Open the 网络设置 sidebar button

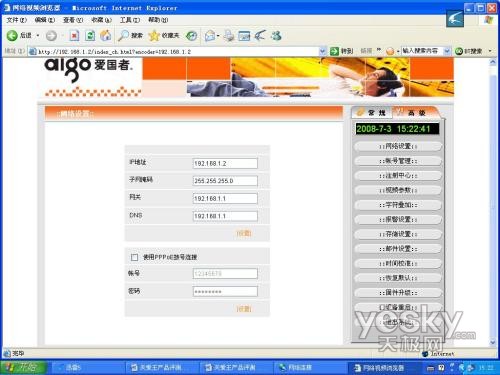[398, 146]
